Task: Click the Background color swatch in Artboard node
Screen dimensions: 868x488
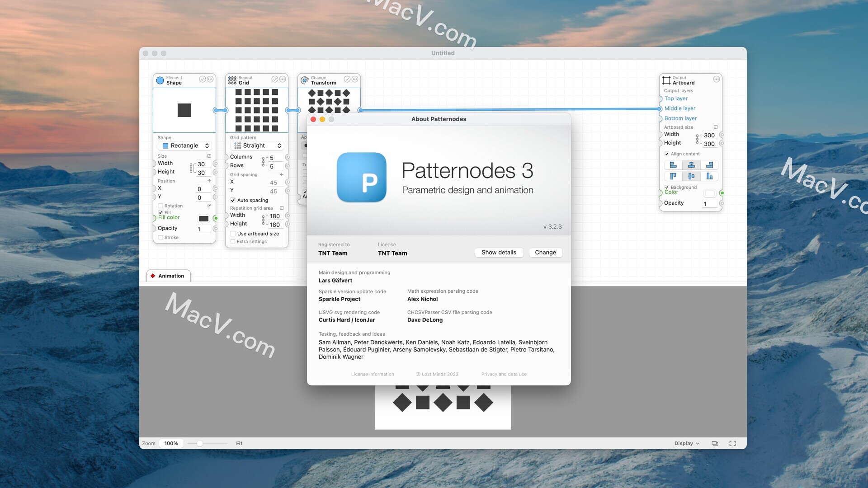Action: pos(710,193)
